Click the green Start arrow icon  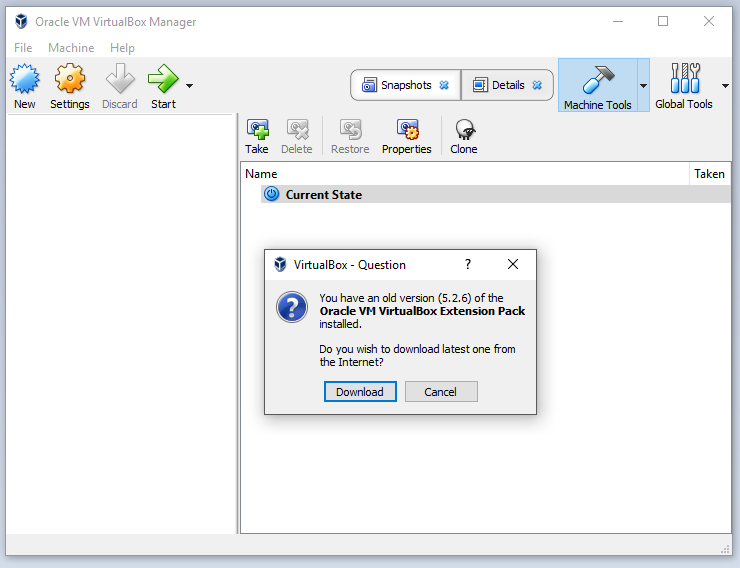(162, 79)
